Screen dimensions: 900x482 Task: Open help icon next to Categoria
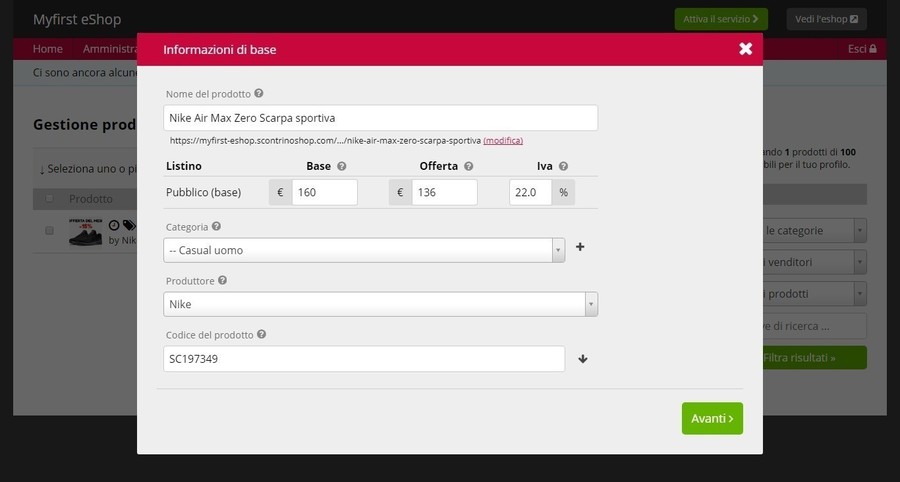coord(216,226)
